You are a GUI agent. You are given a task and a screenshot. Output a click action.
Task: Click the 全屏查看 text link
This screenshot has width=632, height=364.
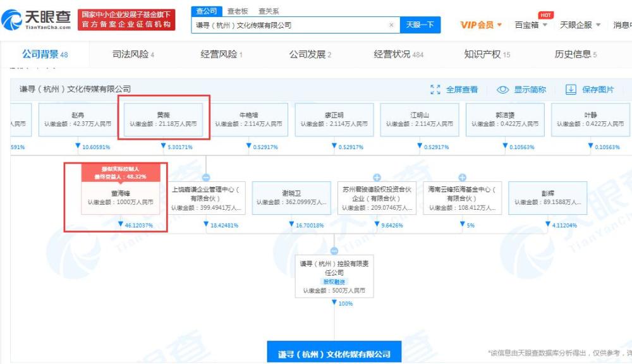461,90
